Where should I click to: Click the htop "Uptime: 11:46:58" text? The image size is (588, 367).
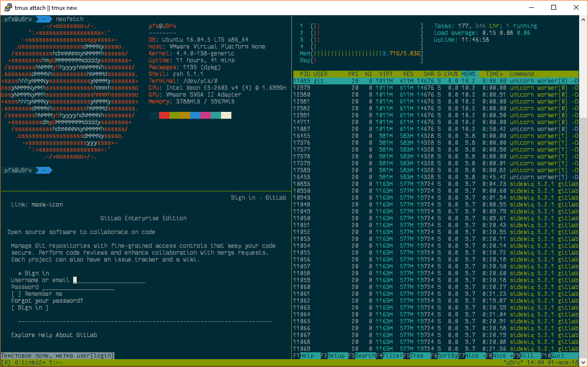462,40
